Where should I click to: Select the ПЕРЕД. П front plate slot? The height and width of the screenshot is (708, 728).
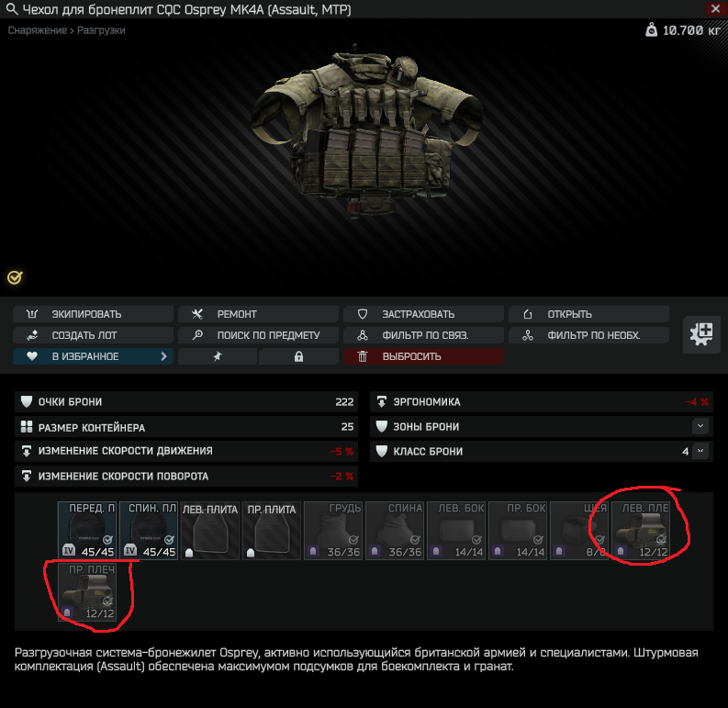click(87, 531)
